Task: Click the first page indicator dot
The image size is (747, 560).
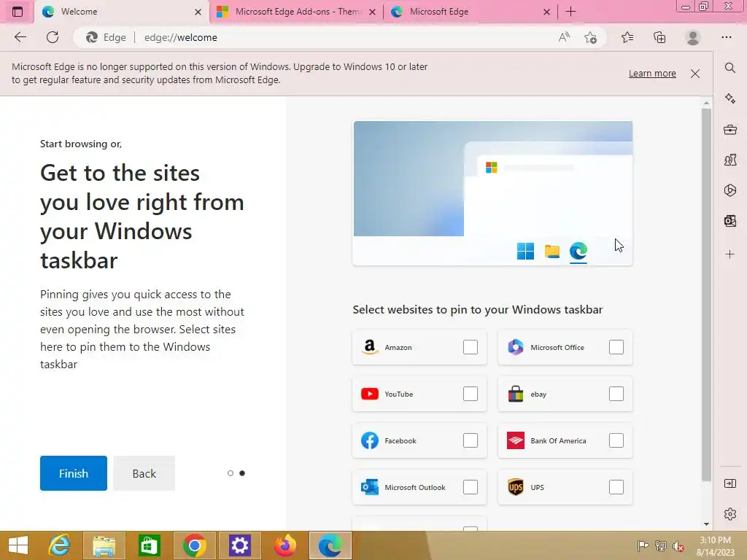Action: 231,473
